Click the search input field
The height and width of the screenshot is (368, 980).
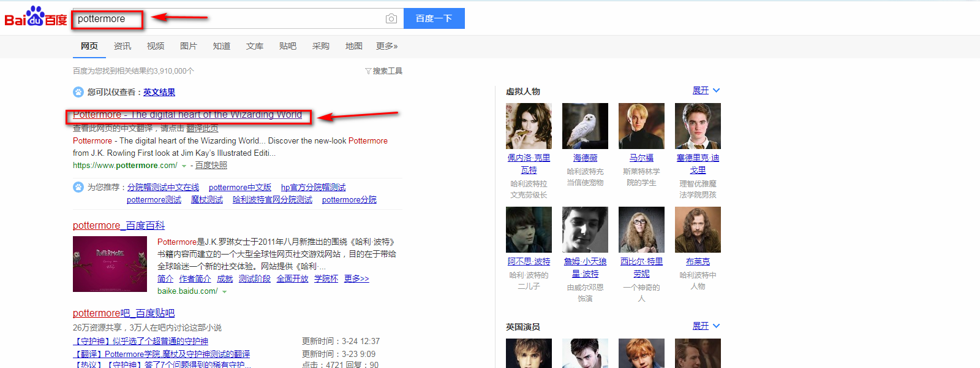[x=238, y=18]
